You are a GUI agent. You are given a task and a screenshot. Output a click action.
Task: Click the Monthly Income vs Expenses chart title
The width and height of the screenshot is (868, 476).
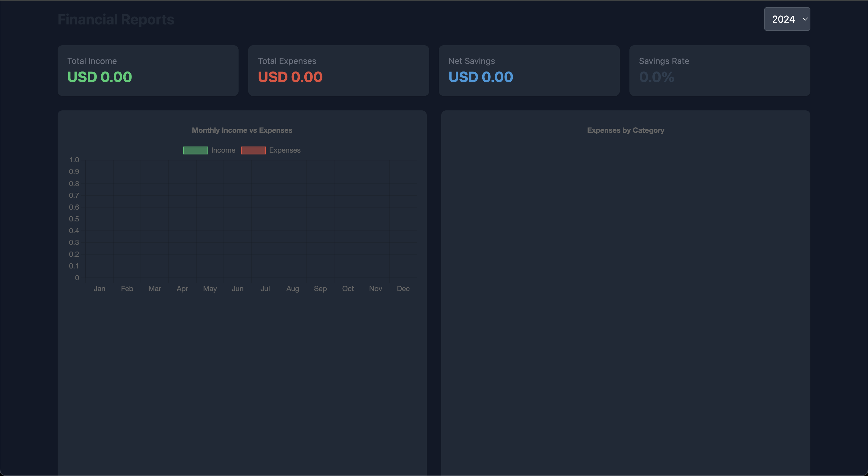242,130
